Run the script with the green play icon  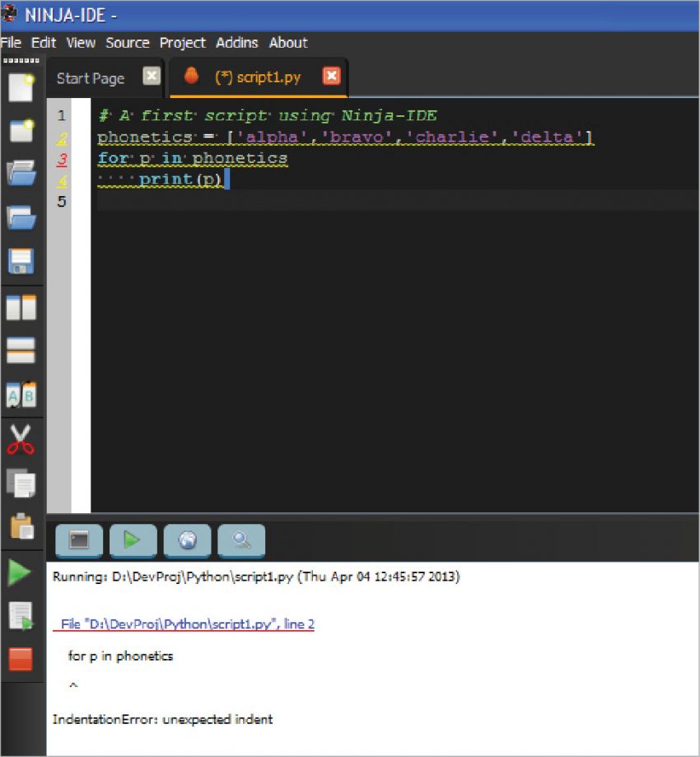pyautogui.click(x=21, y=572)
